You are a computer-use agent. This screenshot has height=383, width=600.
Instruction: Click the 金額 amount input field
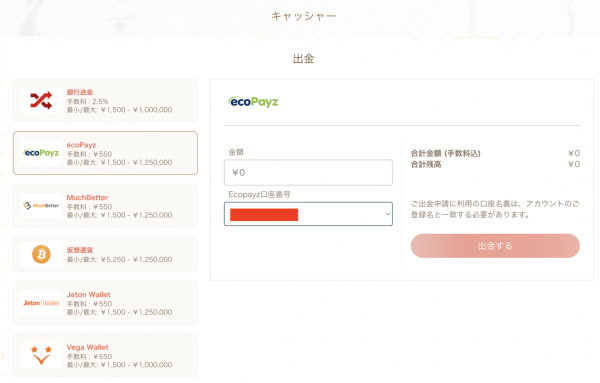tap(308, 173)
